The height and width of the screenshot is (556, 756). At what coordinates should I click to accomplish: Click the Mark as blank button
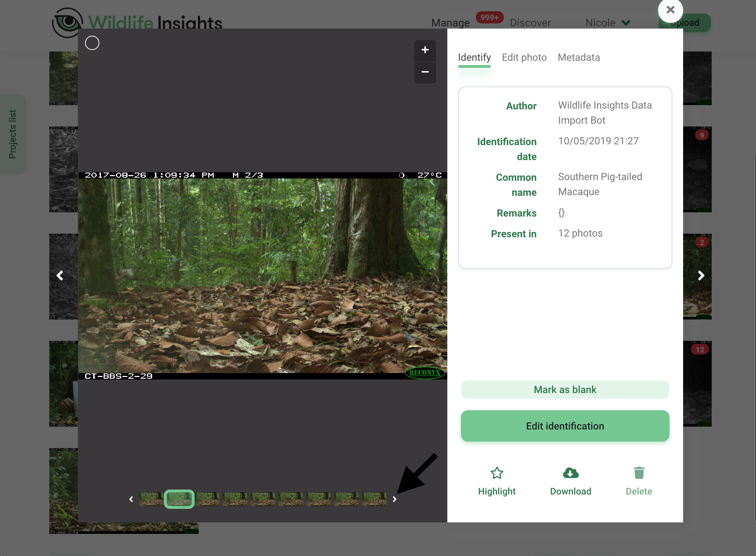565,389
